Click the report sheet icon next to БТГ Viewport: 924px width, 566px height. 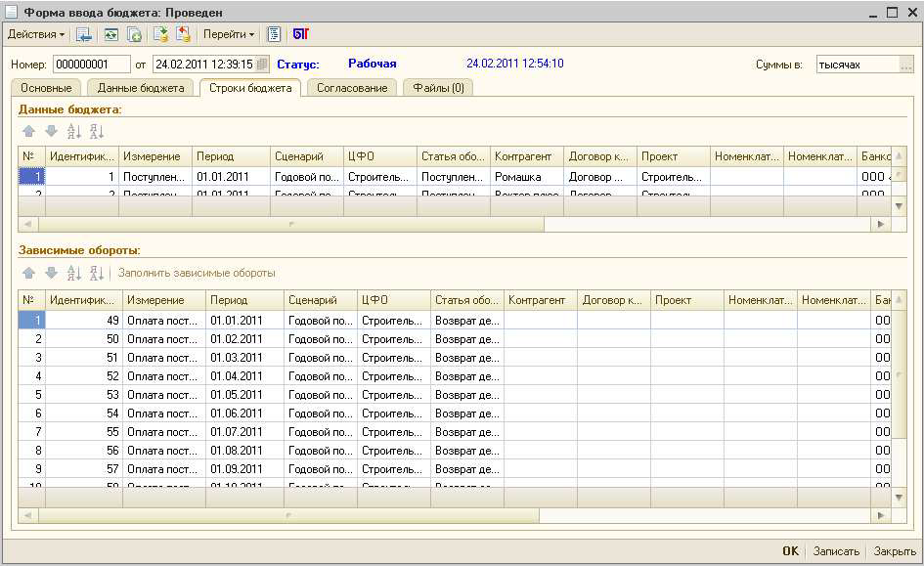click(275, 34)
